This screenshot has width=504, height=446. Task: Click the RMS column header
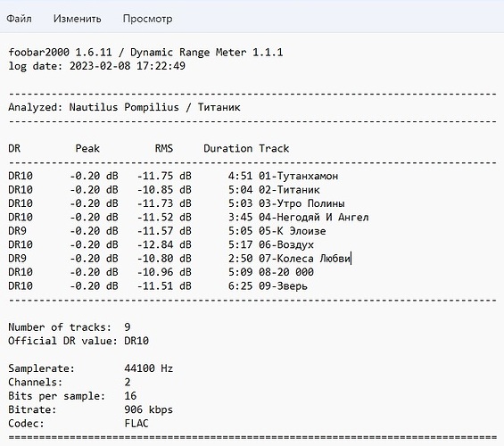[164, 148]
